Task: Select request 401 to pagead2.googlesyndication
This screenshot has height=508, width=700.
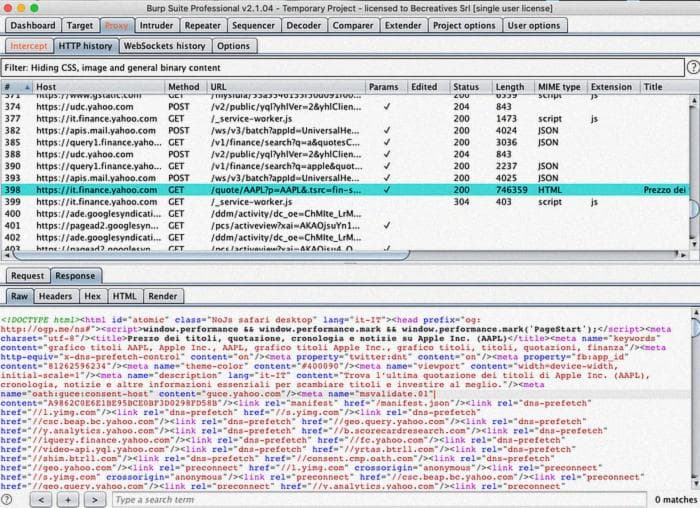Action: pyautogui.click(x=345, y=225)
